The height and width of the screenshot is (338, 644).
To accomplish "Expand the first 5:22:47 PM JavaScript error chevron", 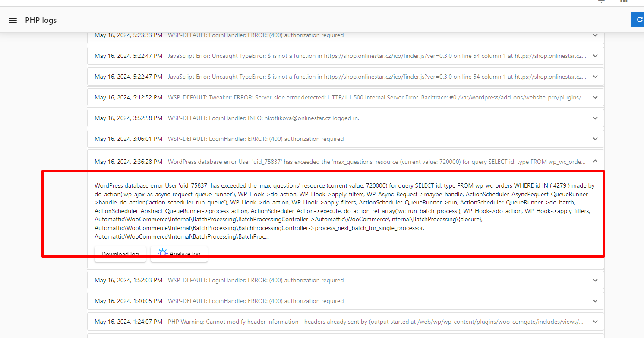I will pos(595,56).
